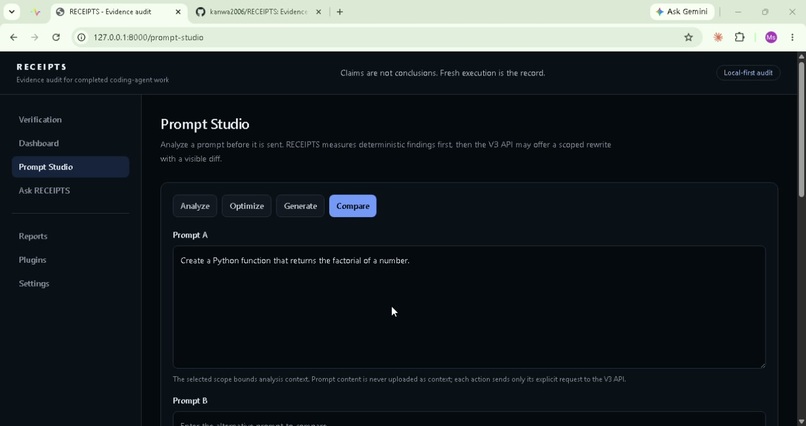The height and width of the screenshot is (426, 806).
Task: Click "Evidence audit for completed coding-agent work" subtitle
Action: [93, 80]
